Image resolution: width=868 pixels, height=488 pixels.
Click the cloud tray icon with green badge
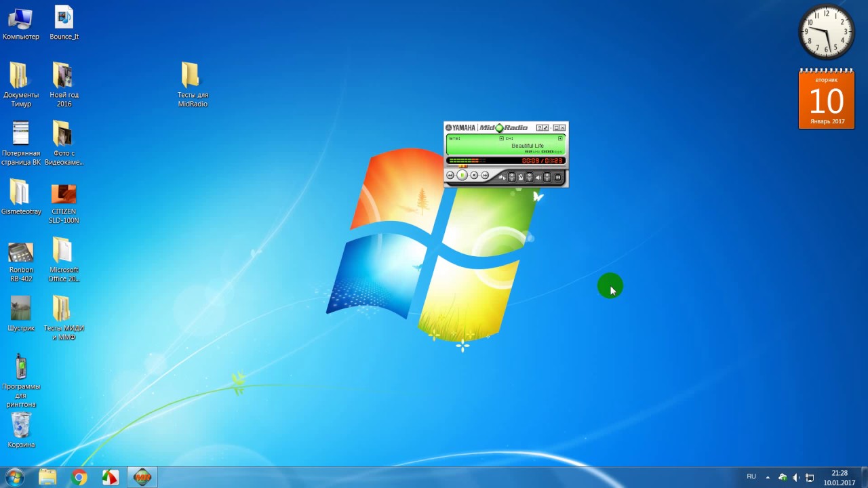pyautogui.click(x=783, y=477)
